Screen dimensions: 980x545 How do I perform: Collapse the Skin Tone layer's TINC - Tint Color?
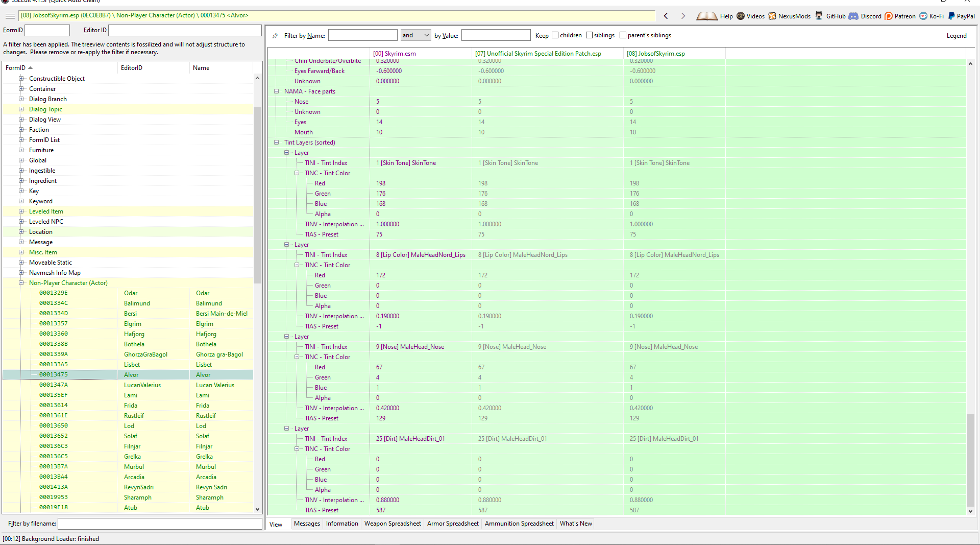click(x=297, y=173)
